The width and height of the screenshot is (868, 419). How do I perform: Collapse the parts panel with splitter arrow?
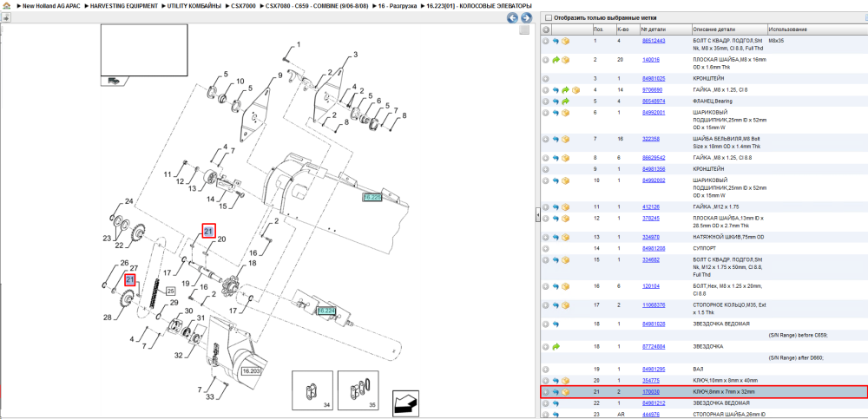(537, 216)
